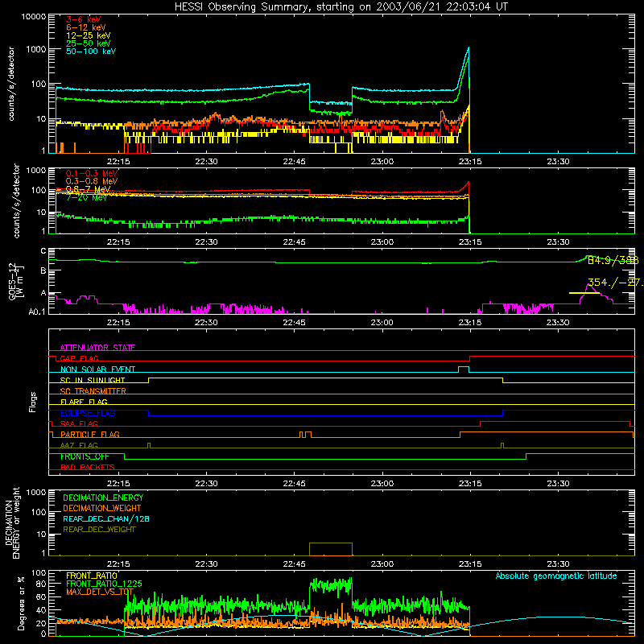
Task: Click the DECIMATION_ENERGY legend label
Action: (x=103, y=497)
